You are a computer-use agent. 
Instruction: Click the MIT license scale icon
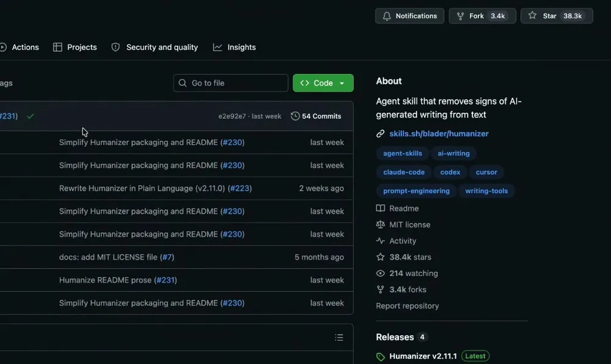380,225
